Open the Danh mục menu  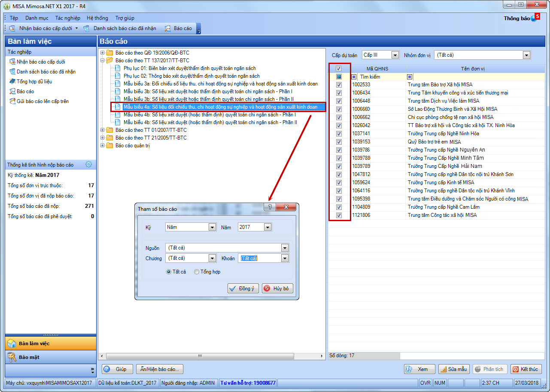36,18
